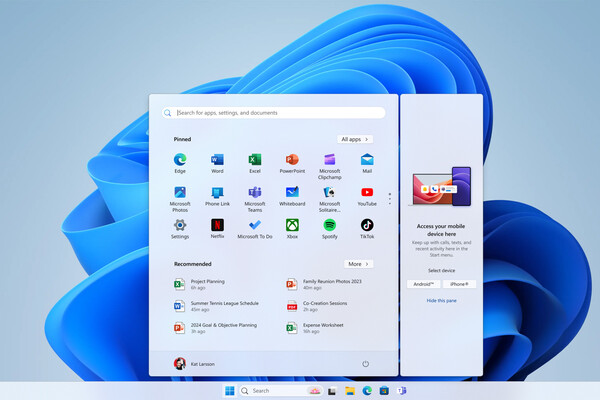Open Microsoft Clipchamp

pyautogui.click(x=329, y=160)
